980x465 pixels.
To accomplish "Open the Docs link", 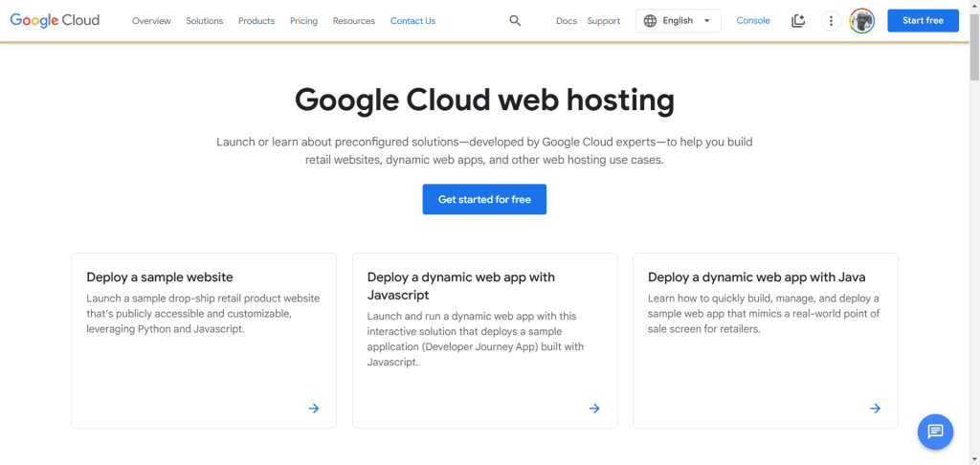I will click(567, 21).
